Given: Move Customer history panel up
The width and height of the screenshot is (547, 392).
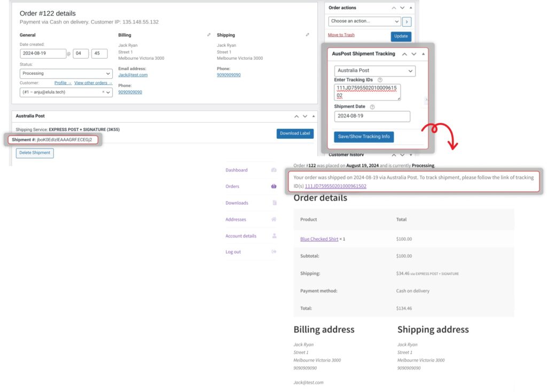Looking at the screenshot, I should 394,154.
